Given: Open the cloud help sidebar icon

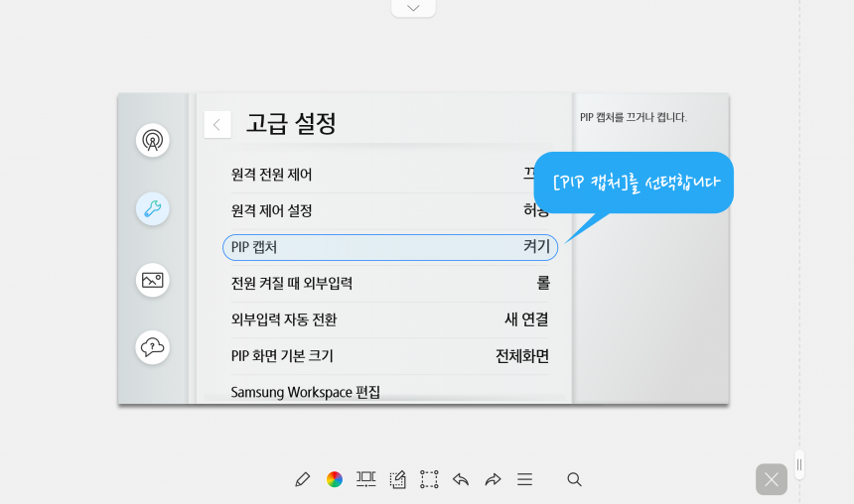Looking at the screenshot, I should [153, 347].
